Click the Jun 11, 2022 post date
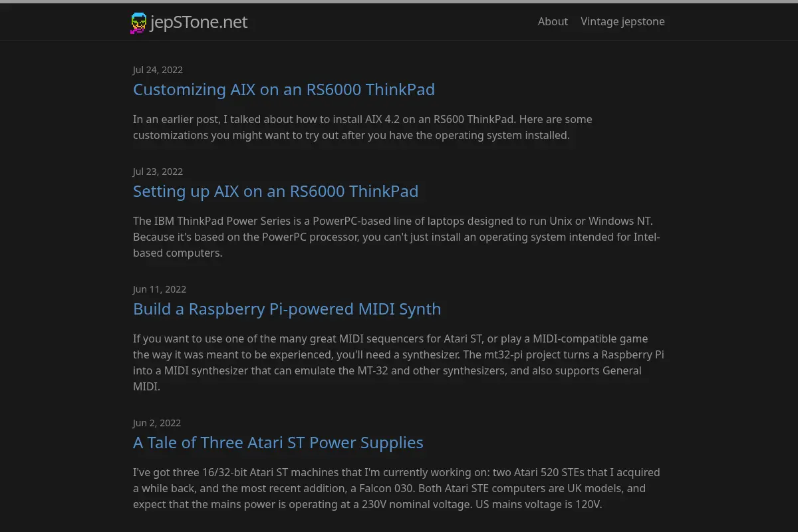Image resolution: width=798 pixels, height=532 pixels. tap(160, 289)
